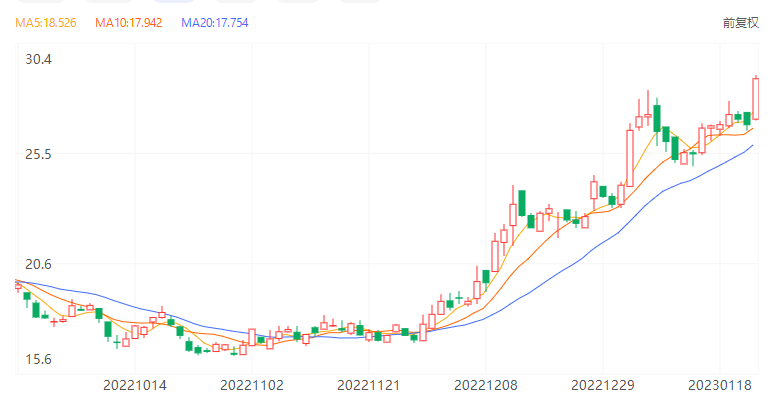The height and width of the screenshot is (406, 772).
Task: Click the 25.5 price axis label
Action: (38, 155)
